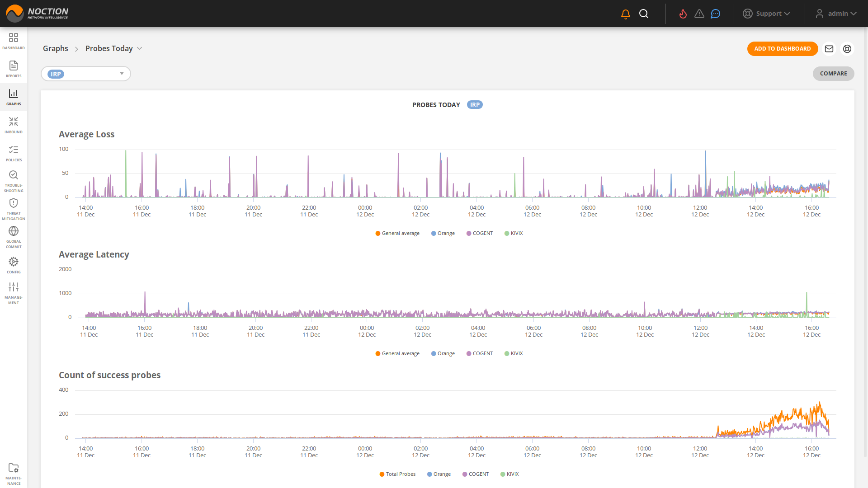
Task: Click the Graphs breadcrumb link
Action: (x=56, y=49)
